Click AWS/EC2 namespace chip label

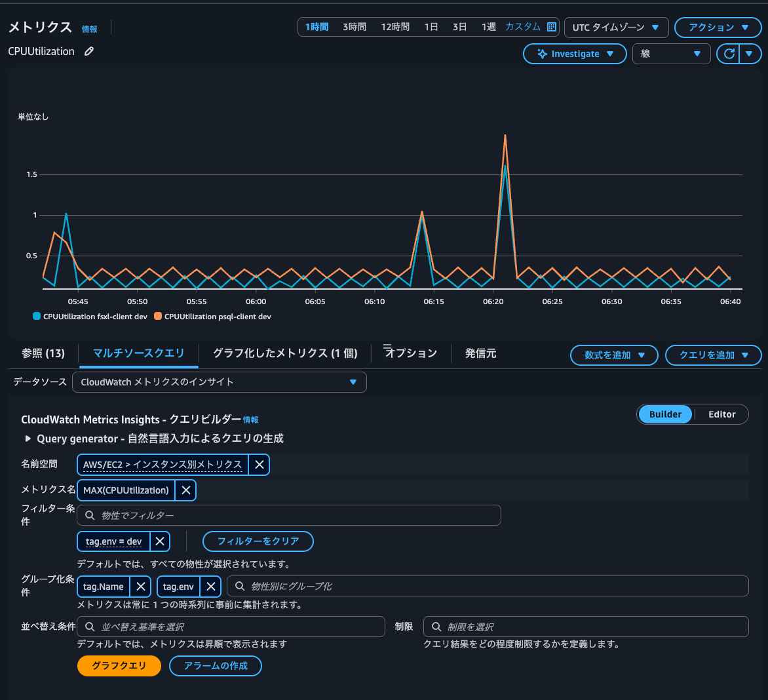click(x=163, y=465)
